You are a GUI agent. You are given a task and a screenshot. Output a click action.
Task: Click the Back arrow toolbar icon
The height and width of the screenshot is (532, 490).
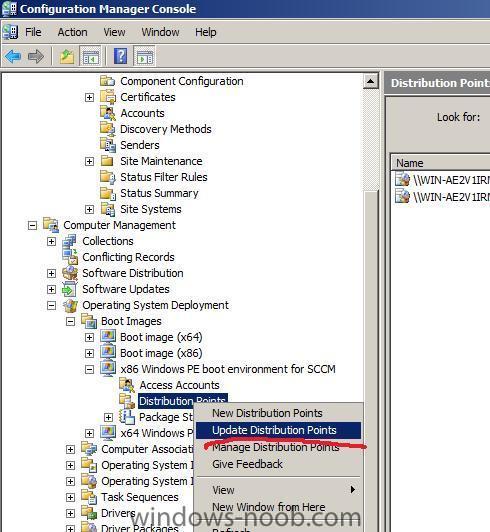[13, 56]
